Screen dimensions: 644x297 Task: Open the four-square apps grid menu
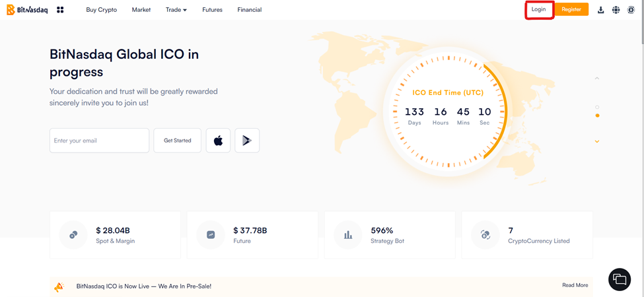coord(60,10)
